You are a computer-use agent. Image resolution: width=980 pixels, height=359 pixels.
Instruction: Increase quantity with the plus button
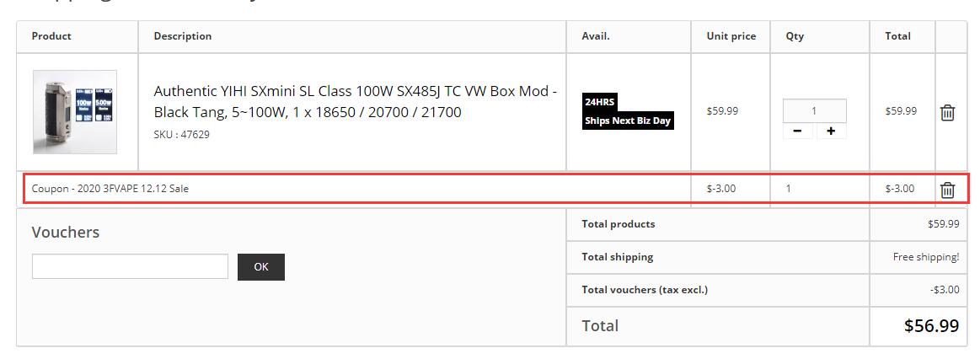pyautogui.click(x=831, y=131)
